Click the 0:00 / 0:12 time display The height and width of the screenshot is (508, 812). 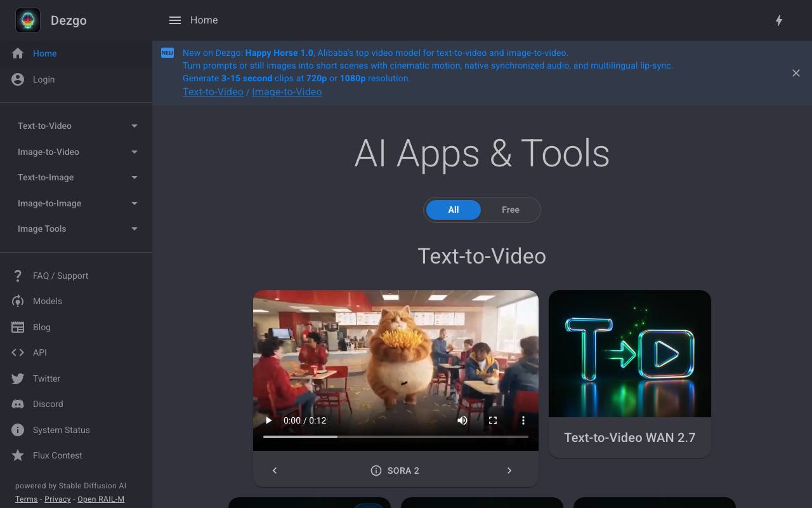pos(305,420)
